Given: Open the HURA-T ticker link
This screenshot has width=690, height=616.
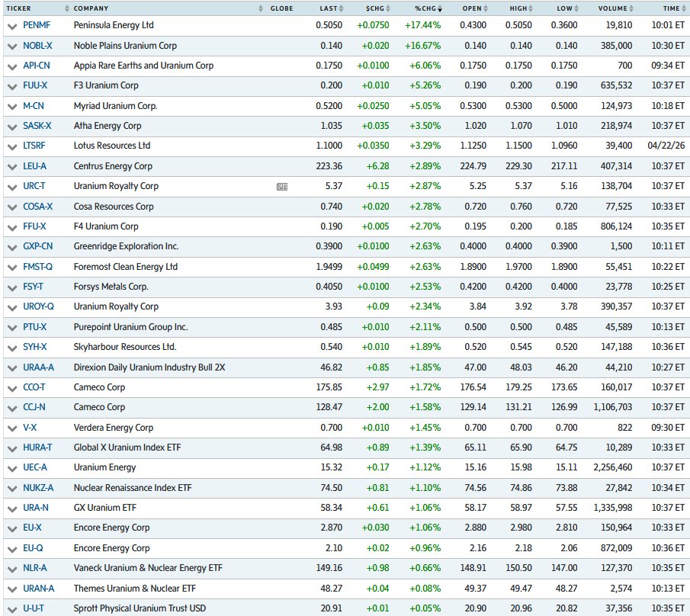Looking at the screenshot, I should 37,448.
